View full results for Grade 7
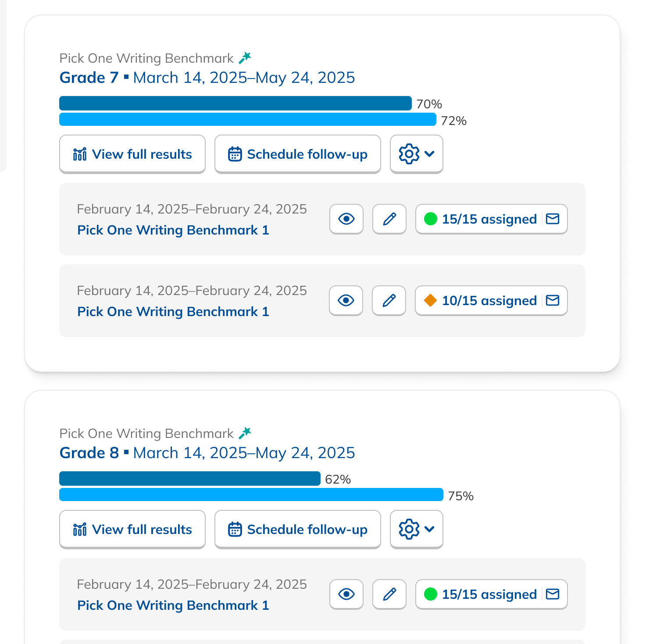Viewport: 653px width, 644px height. [x=132, y=154]
